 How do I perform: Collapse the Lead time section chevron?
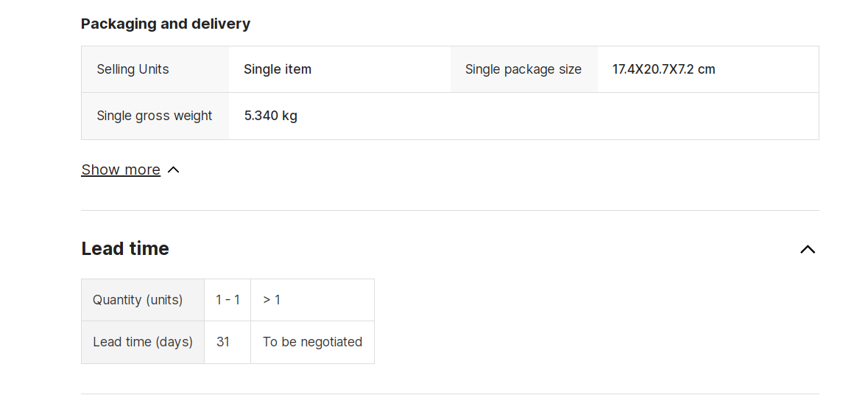(808, 249)
